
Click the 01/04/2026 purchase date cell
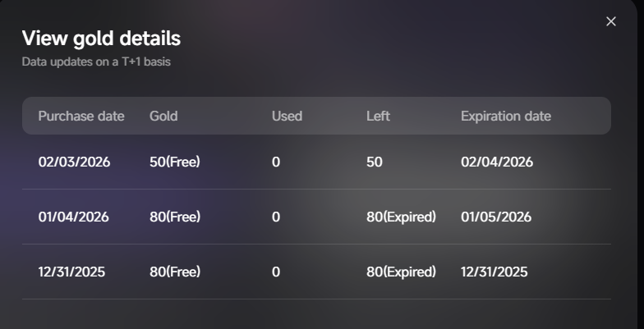click(x=73, y=217)
